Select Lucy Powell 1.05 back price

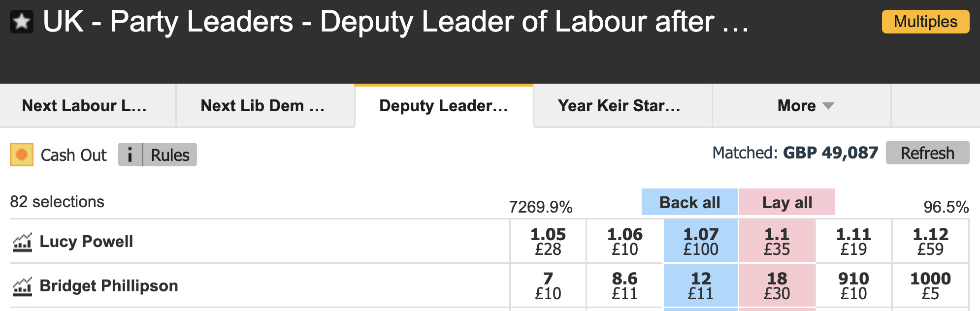click(548, 241)
